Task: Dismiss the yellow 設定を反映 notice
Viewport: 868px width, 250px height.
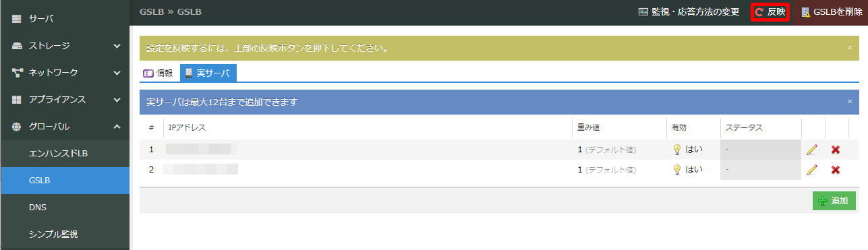Action: click(x=850, y=48)
